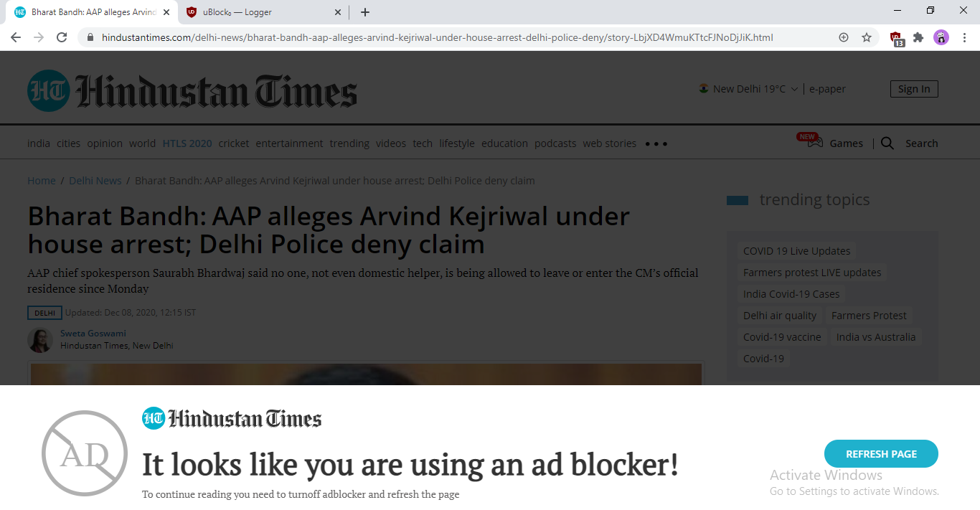Open the cities section
This screenshot has width=980, height=510.
pos(69,143)
